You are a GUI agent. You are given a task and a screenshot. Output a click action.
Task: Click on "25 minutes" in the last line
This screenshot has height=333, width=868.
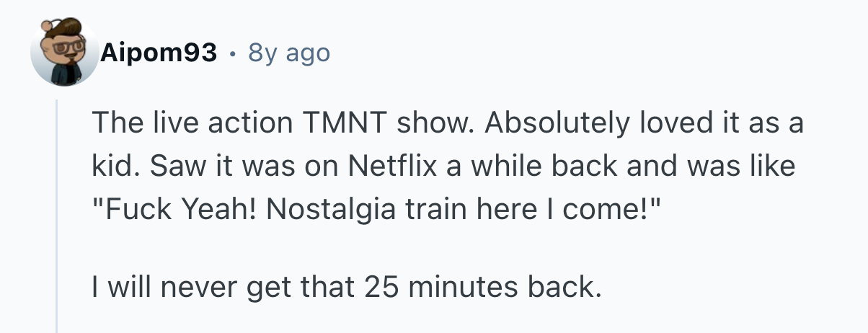coord(435,288)
